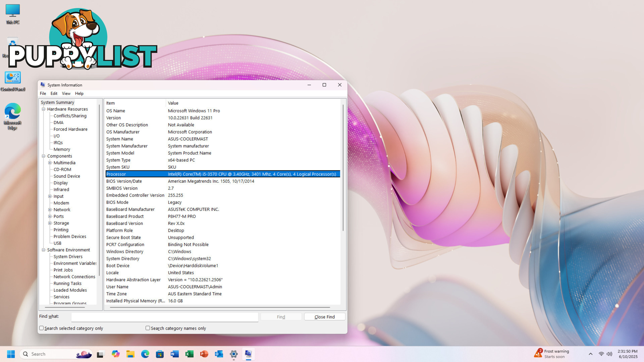This screenshot has width=644, height=362.
Task: Open the volume speaker tray icon
Action: point(609,354)
